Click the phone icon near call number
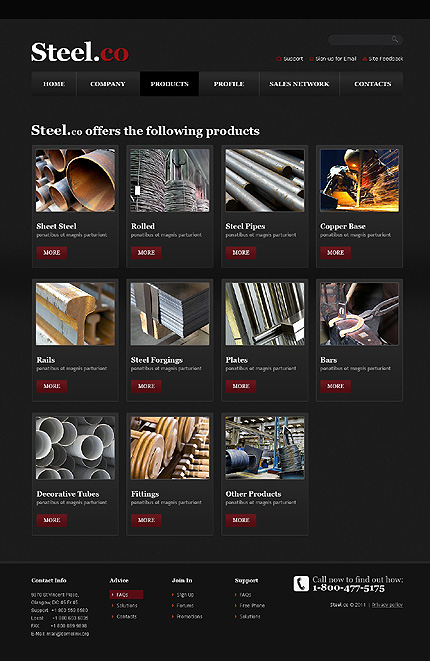430x661 pixels. coord(301,584)
